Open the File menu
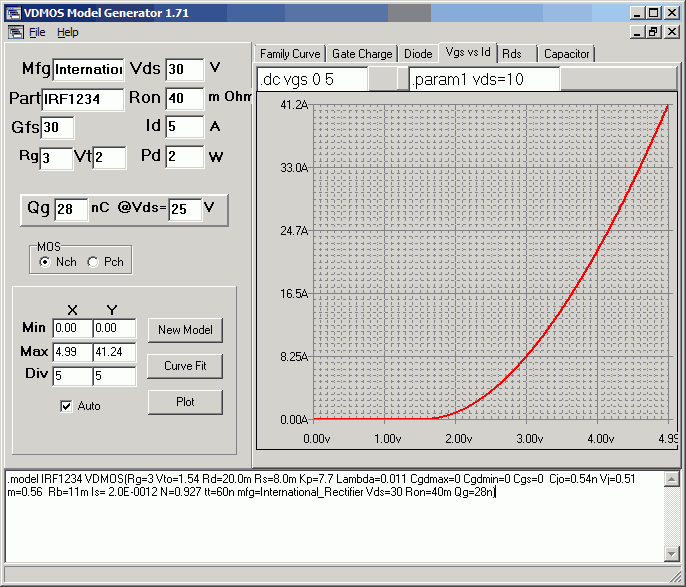Viewport: 686px width, 587px height. point(37,32)
